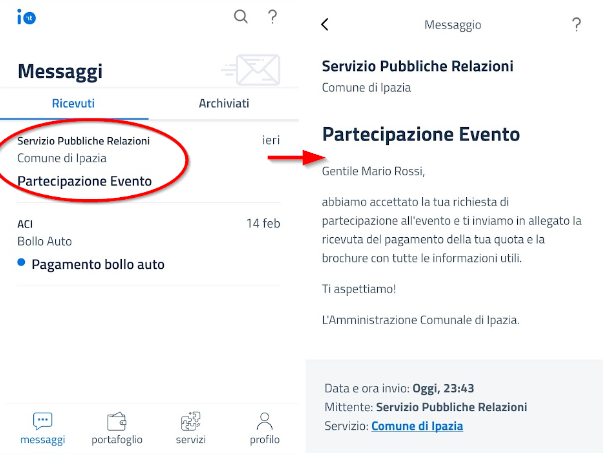Open the ACI Pagamento bollo auto message
This screenshot has height=454, width=605.
click(x=98, y=264)
